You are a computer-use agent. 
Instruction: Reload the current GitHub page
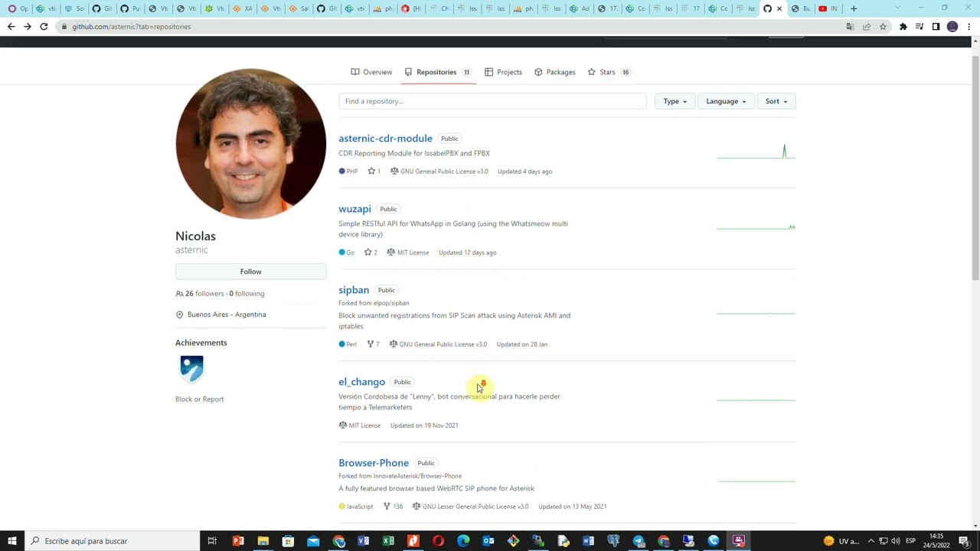pos(44,27)
